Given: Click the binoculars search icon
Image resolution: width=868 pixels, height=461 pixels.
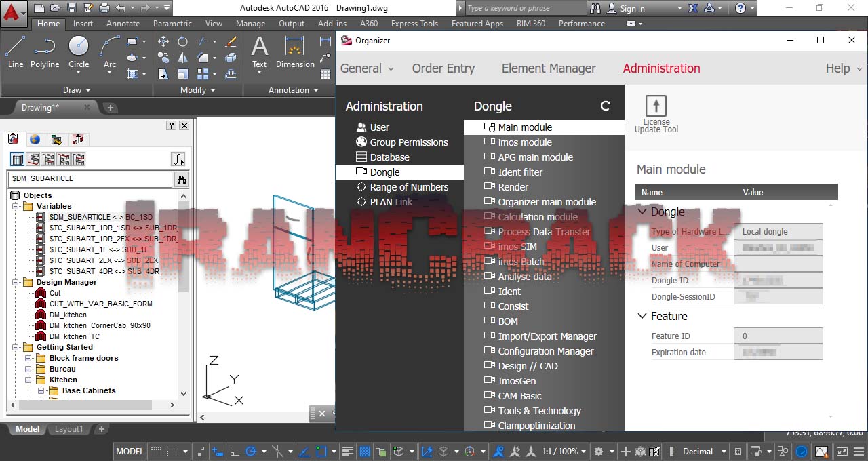Looking at the screenshot, I should (x=182, y=179).
